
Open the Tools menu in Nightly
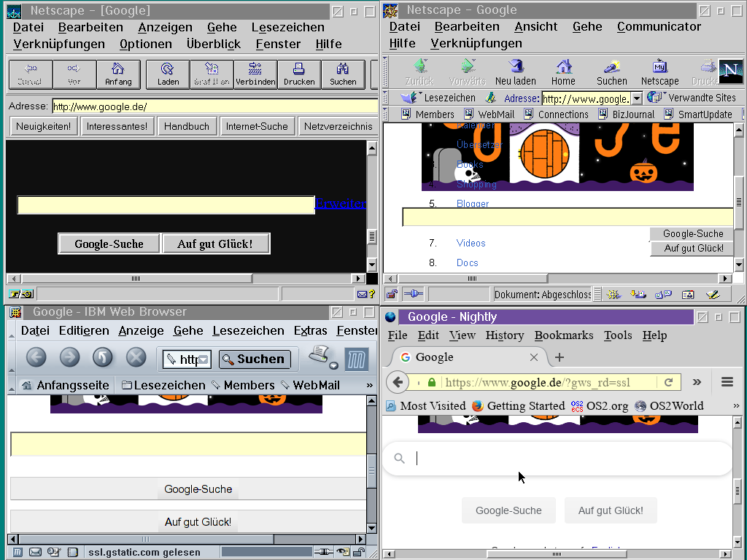(618, 335)
